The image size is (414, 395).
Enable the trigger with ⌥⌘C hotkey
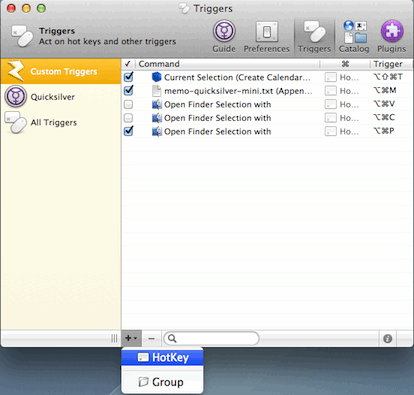128,118
